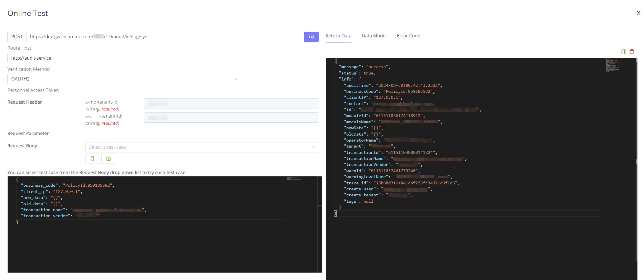
Task: Click the "auditTime" value in response
Action: pyautogui.click(x=408, y=86)
